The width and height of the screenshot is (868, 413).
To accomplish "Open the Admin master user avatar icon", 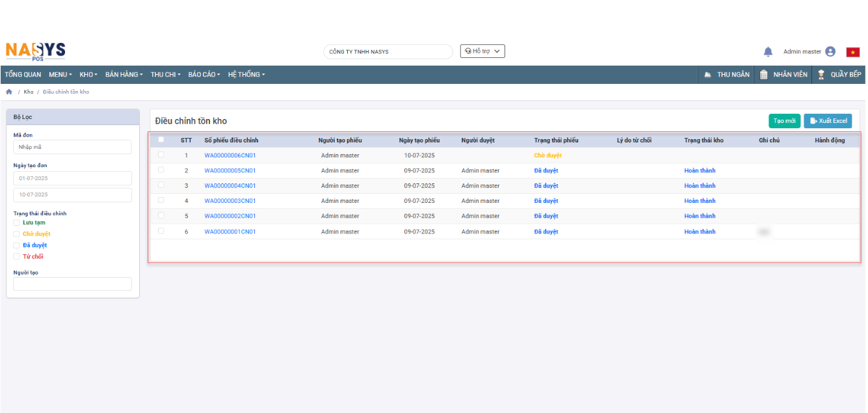I will click(x=830, y=51).
